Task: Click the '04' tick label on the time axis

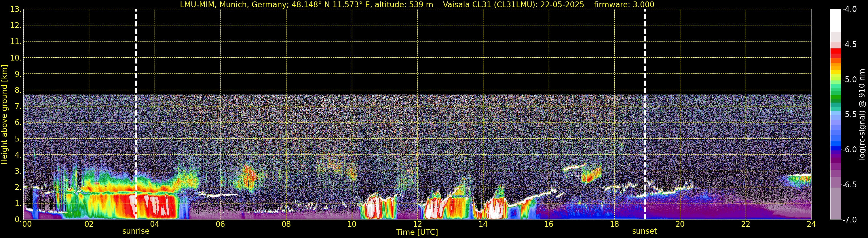Action: point(155,224)
